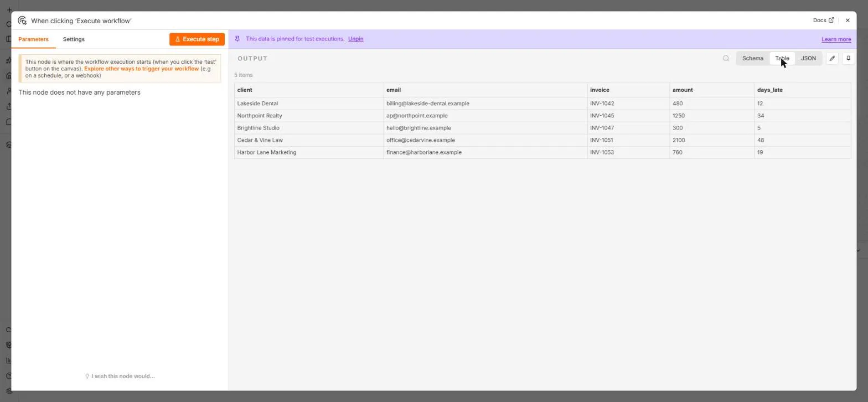Image resolution: width=868 pixels, height=402 pixels.
Task: Click the Unpin link in banner
Action: [355, 39]
